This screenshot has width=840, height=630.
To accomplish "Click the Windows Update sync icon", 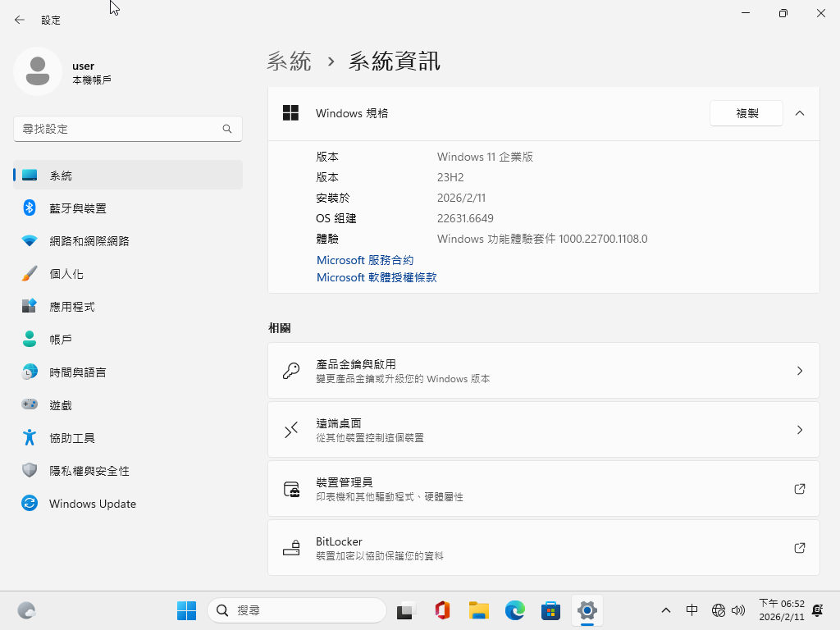I will (x=30, y=504).
